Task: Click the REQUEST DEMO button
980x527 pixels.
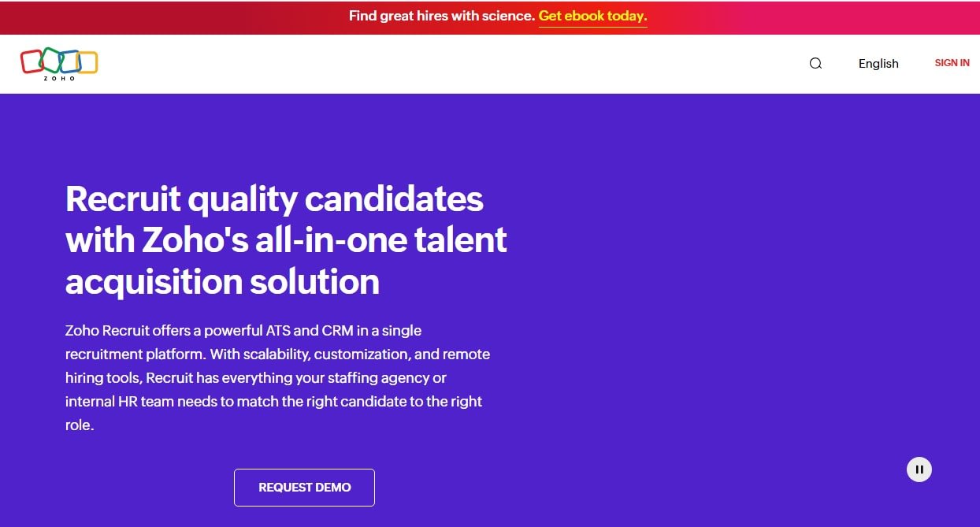Action: [304, 487]
